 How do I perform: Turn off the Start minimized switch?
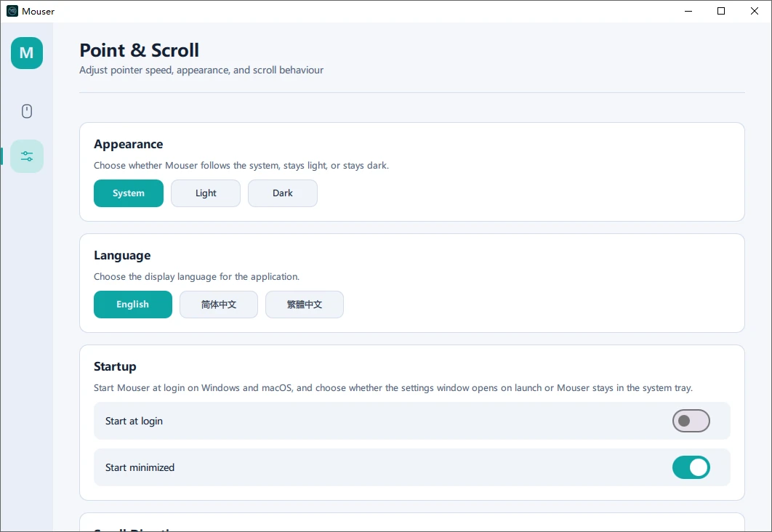pos(691,467)
